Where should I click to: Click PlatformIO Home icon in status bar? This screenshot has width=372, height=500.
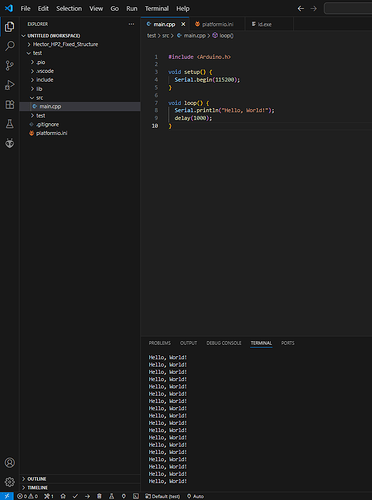click(x=63, y=496)
